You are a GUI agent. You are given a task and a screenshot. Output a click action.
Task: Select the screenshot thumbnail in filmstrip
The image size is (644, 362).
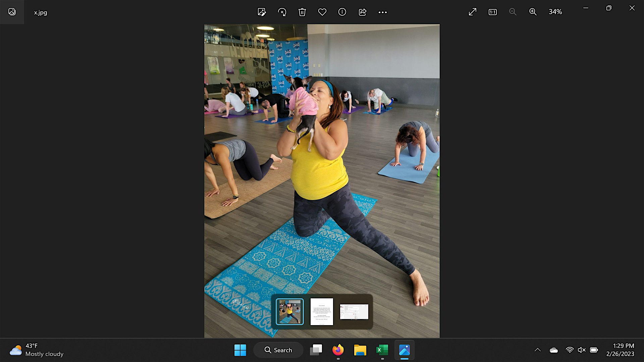354,312
